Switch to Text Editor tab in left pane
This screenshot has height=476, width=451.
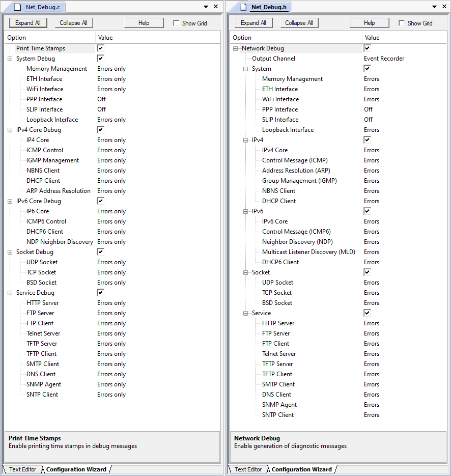pos(22,469)
